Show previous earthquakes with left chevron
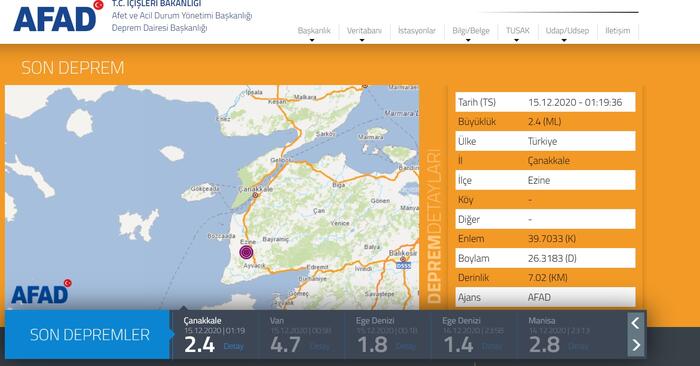The width and height of the screenshot is (700, 366). click(x=636, y=323)
